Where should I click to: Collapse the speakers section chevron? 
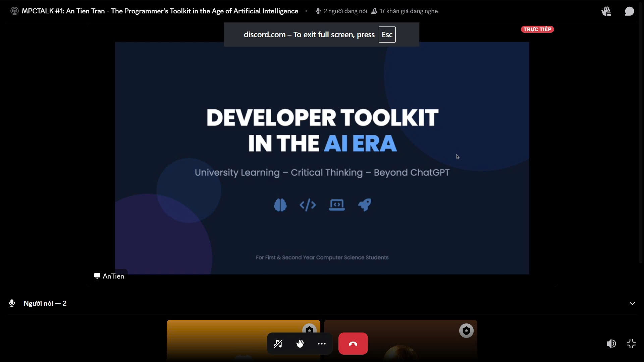click(632, 303)
